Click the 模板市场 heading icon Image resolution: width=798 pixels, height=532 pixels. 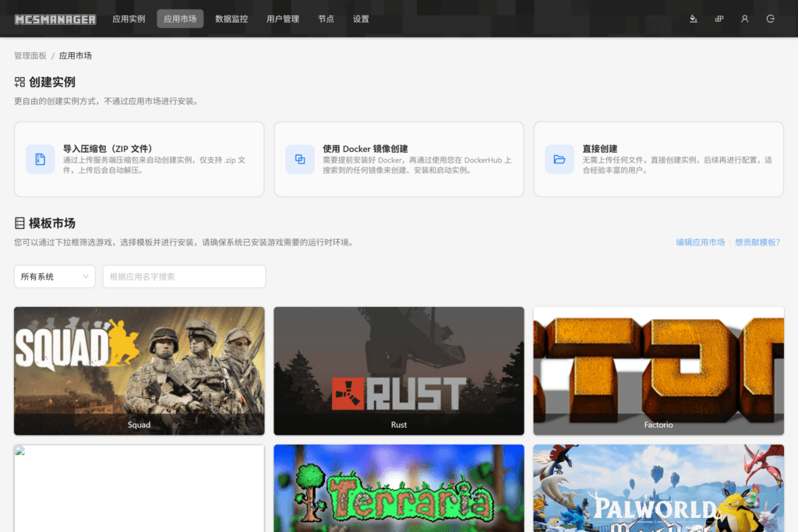[19, 223]
